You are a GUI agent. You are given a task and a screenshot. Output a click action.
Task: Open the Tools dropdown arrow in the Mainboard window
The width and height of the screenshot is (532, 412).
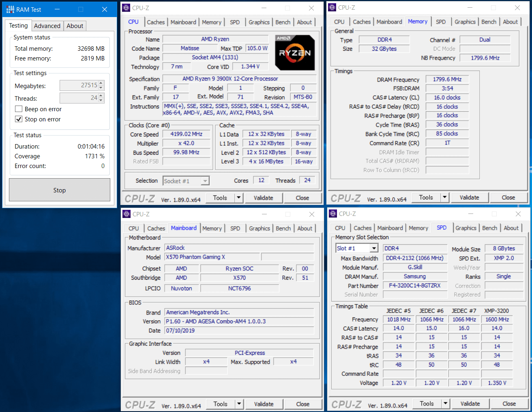[x=239, y=404]
